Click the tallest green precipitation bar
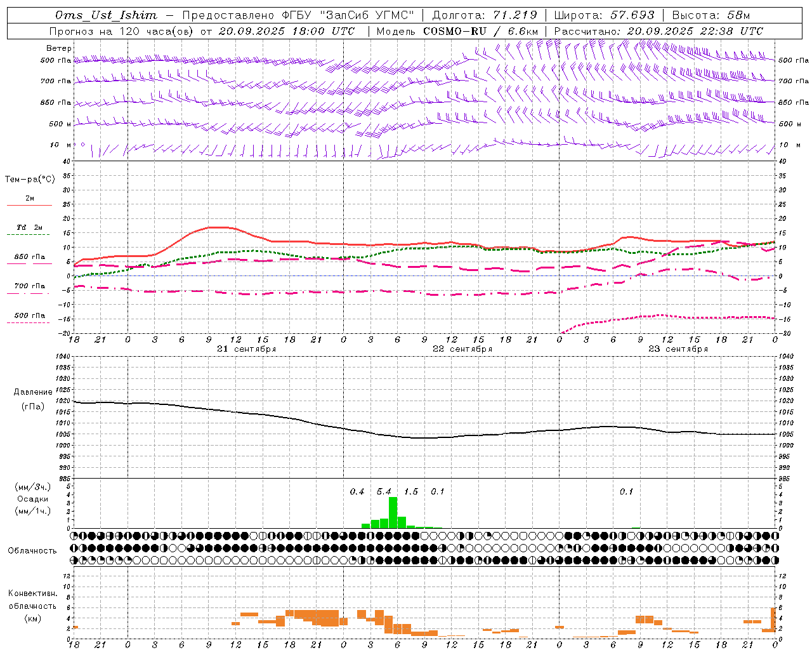This screenshot has width=812, height=650. 393,512
